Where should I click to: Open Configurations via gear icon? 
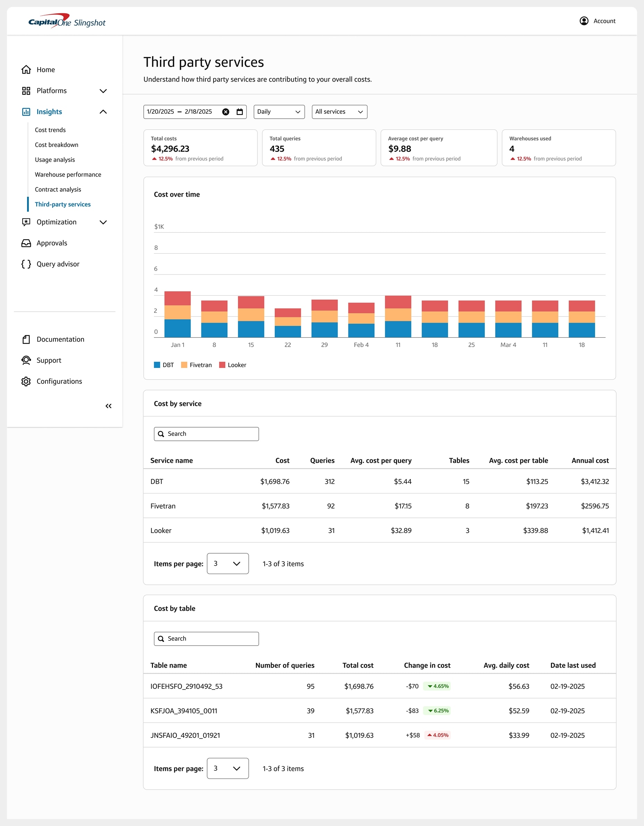pos(26,381)
